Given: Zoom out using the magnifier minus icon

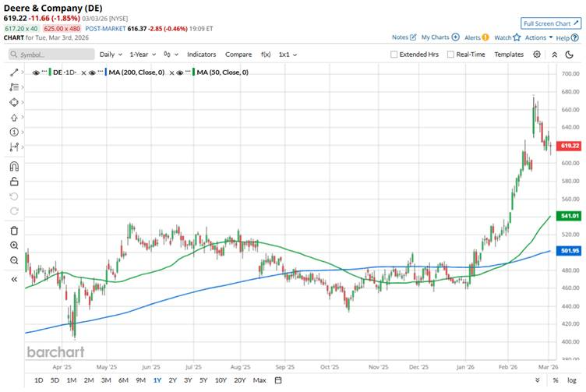Looking at the screenshot, I should [x=14, y=260].
